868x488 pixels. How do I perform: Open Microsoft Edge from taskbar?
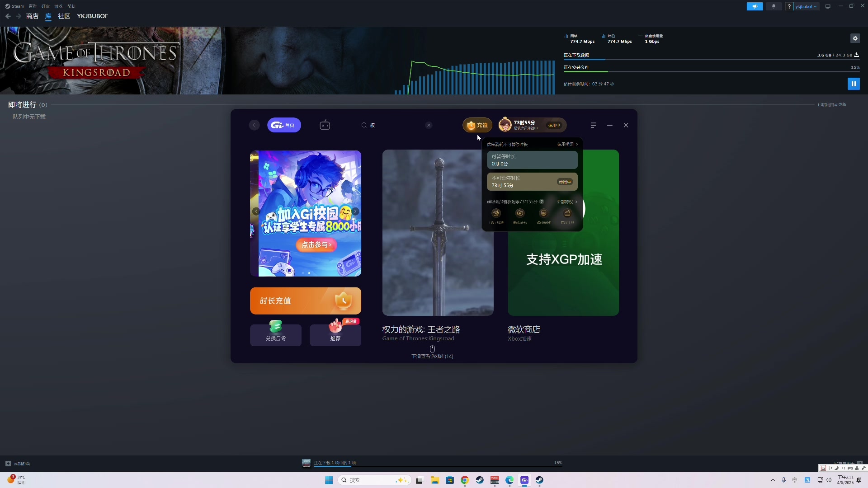[509, 480]
